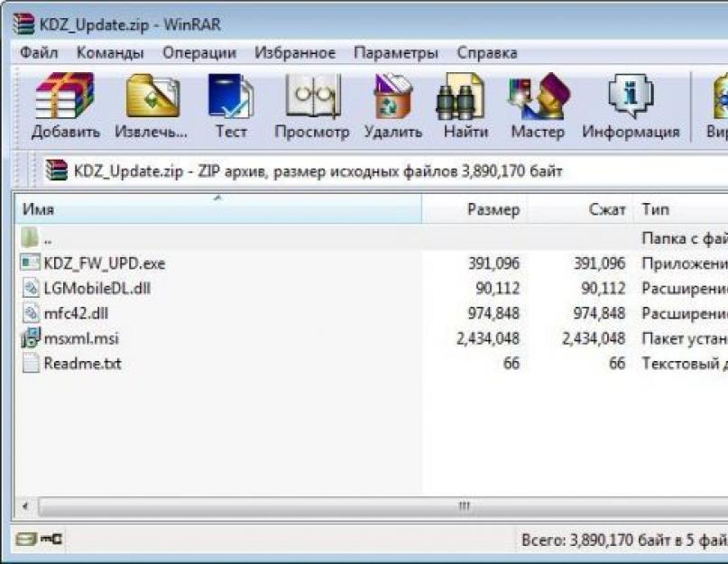Click the Удалить (Delete) toolbar icon
The image size is (728, 564).
click(393, 96)
